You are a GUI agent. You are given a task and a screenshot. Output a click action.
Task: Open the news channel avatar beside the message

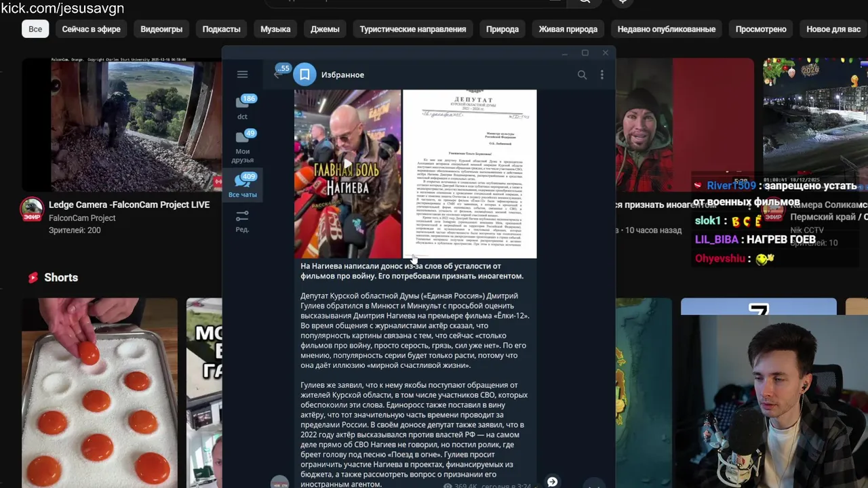click(279, 483)
